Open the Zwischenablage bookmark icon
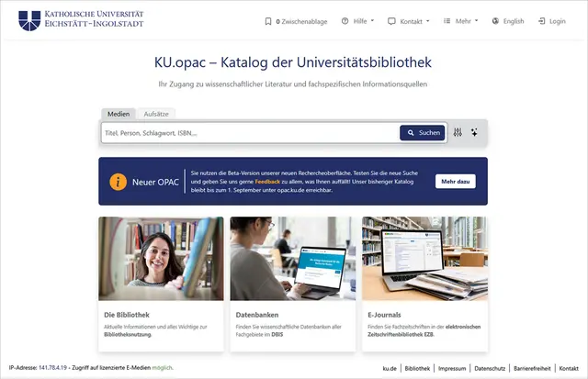This screenshot has height=379, width=588. click(x=268, y=21)
